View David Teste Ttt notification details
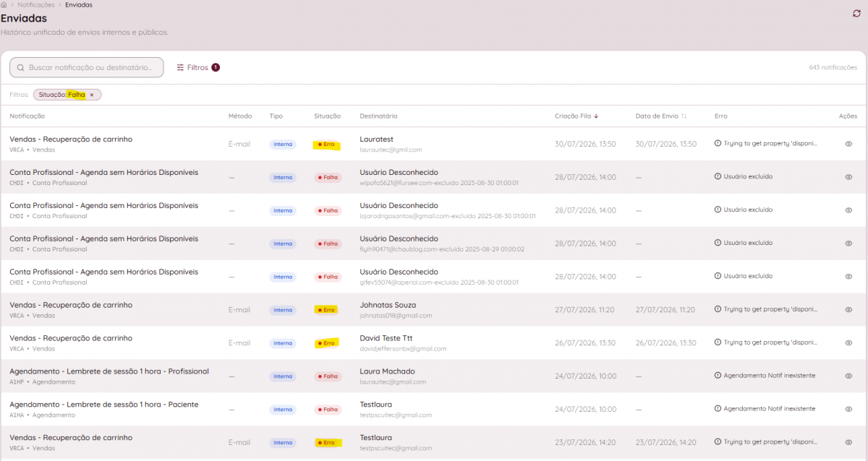868x461 pixels. (848, 342)
